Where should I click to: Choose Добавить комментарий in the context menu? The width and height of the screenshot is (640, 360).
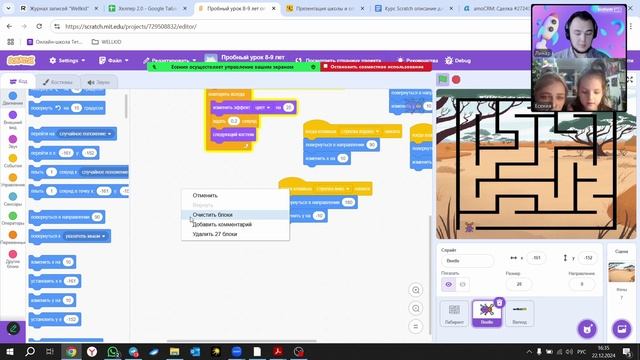click(x=222, y=224)
